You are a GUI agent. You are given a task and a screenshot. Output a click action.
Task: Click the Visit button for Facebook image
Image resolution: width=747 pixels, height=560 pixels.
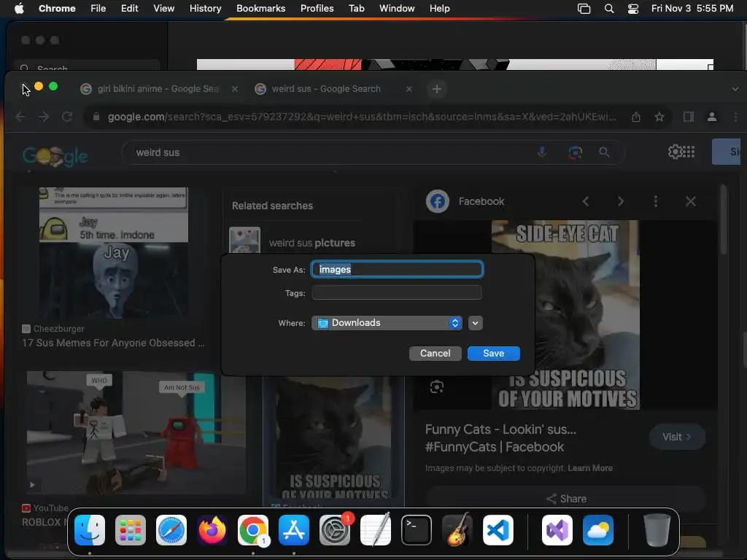coord(677,437)
